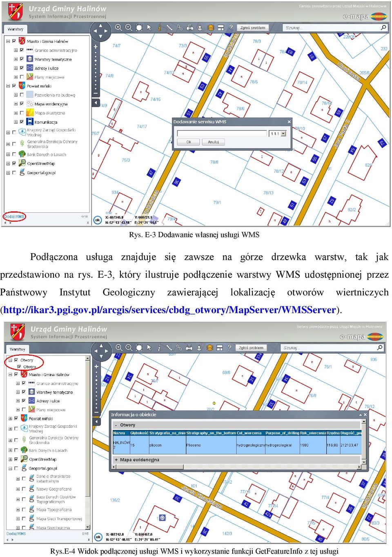Collapse Otwory group node
This screenshot has height=557, width=392.
coord(10,360)
